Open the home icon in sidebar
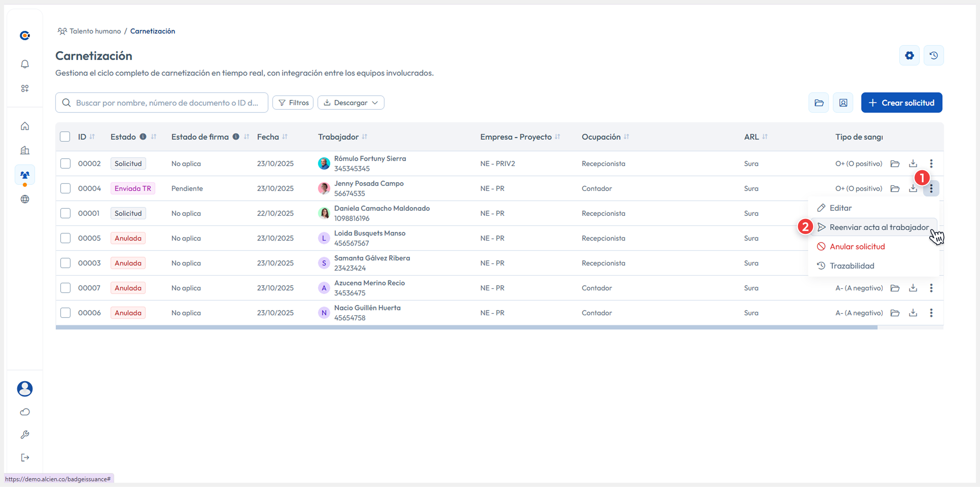 pos(25,126)
